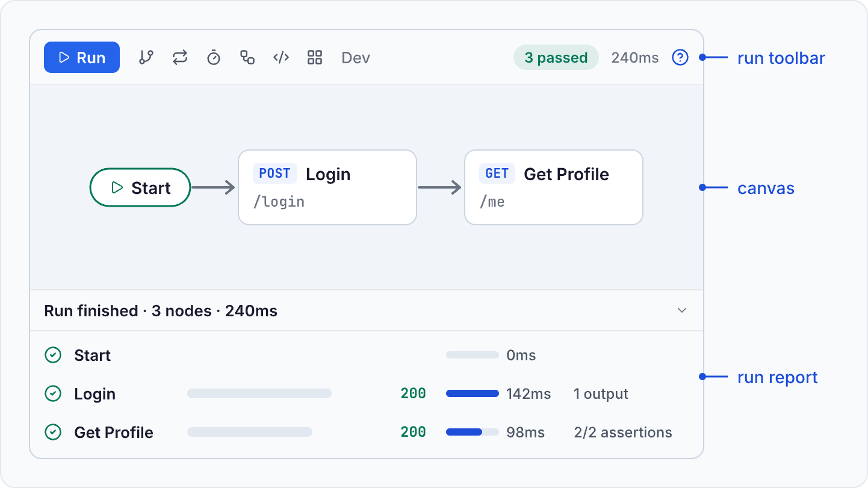Select the loop/repeat icon in toolbar
The height and width of the screenshot is (488, 868).
coord(180,58)
